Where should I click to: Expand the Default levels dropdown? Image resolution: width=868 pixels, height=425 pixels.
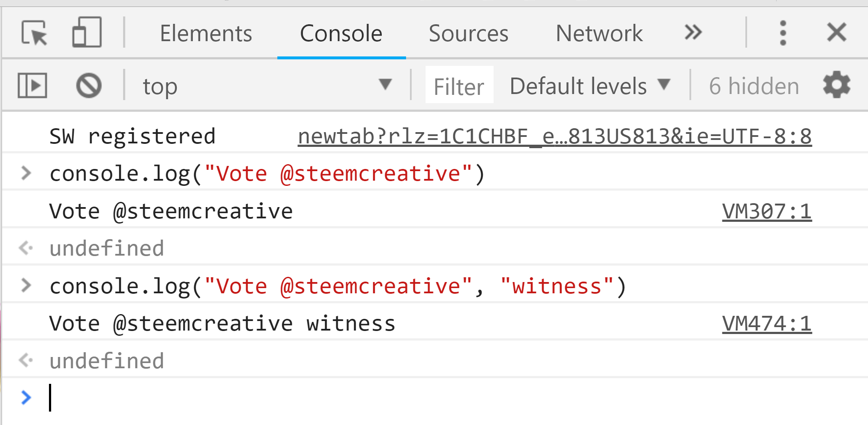[x=590, y=85]
